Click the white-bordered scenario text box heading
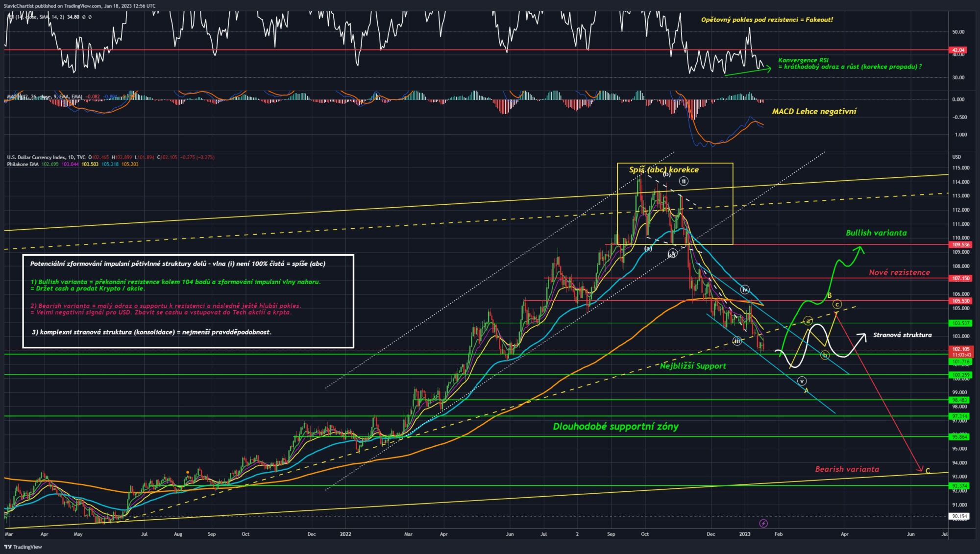The width and height of the screenshot is (980, 554). (x=178, y=264)
